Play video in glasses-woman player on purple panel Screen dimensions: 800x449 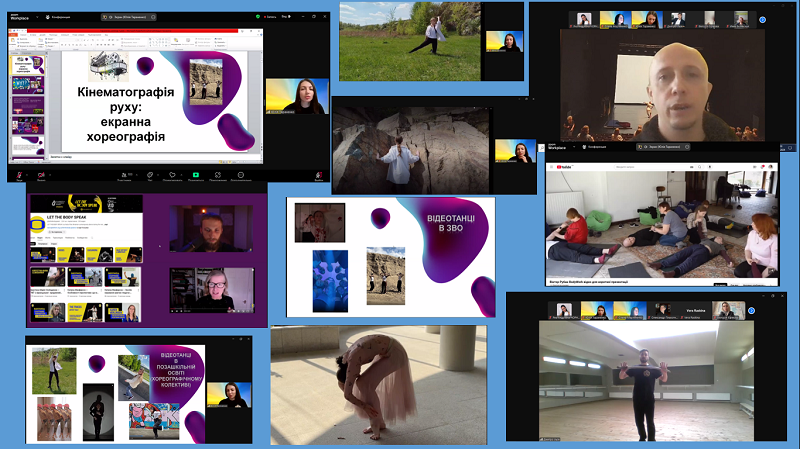[x=173, y=310]
